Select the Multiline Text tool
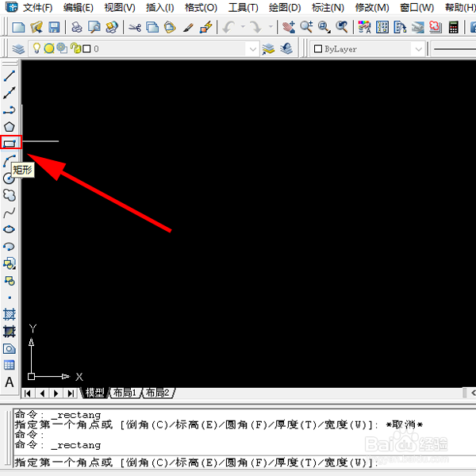 (x=10, y=382)
